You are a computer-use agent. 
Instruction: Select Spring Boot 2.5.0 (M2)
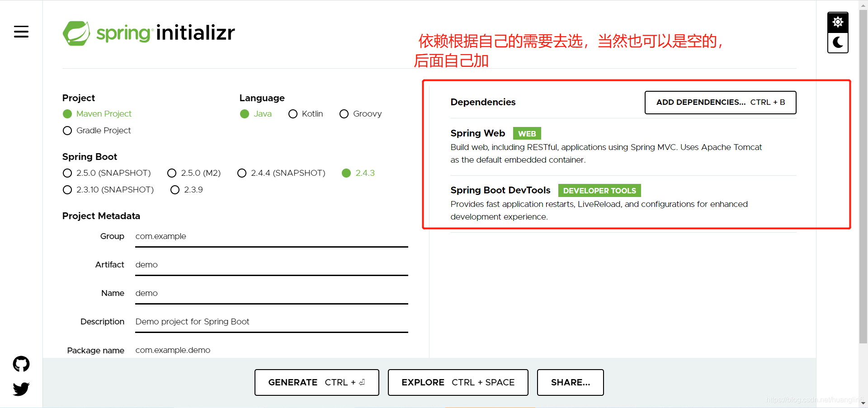coord(194,173)
